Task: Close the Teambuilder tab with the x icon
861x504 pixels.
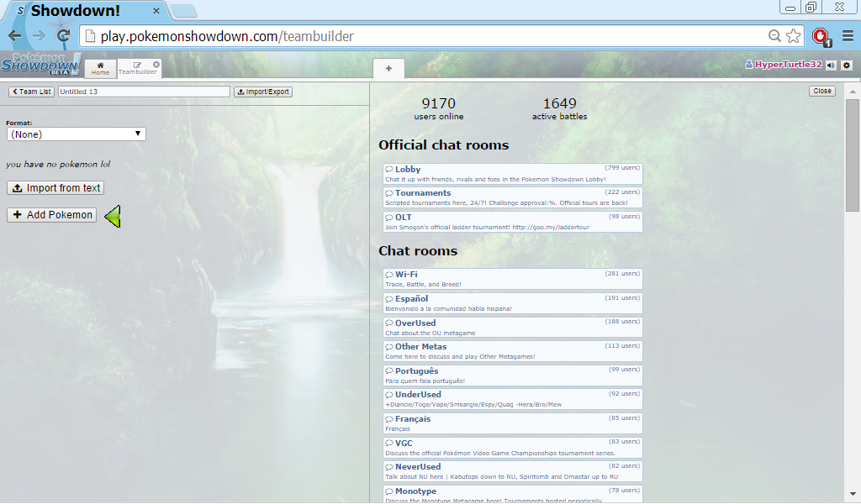Action: [x=156, y=64]
